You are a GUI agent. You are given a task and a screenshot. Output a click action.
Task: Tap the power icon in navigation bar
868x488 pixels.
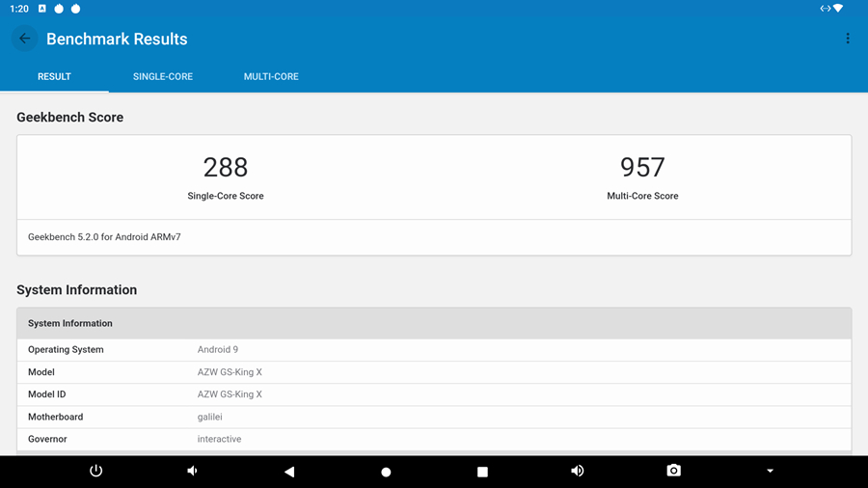click(95, 471)
